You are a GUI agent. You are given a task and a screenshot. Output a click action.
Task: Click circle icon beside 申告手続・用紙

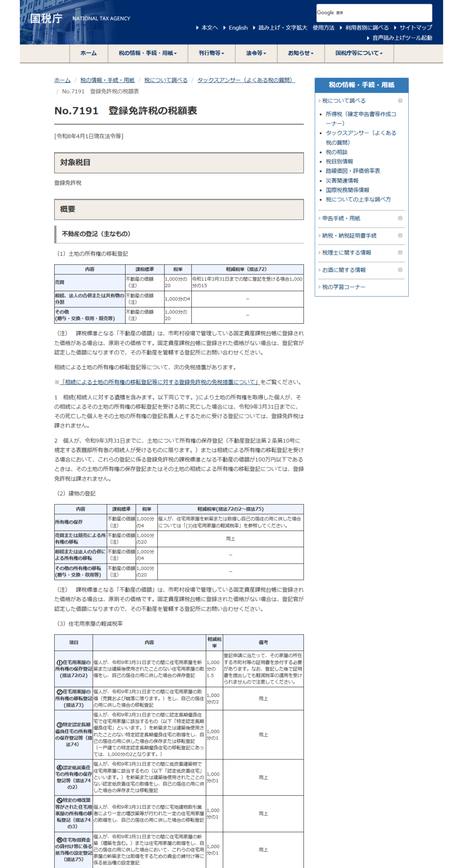tap(400, 218)
